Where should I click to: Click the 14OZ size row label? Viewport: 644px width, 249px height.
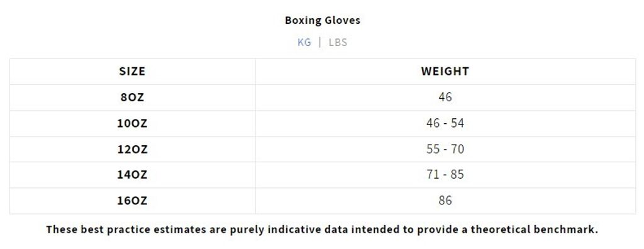point(132,175)
